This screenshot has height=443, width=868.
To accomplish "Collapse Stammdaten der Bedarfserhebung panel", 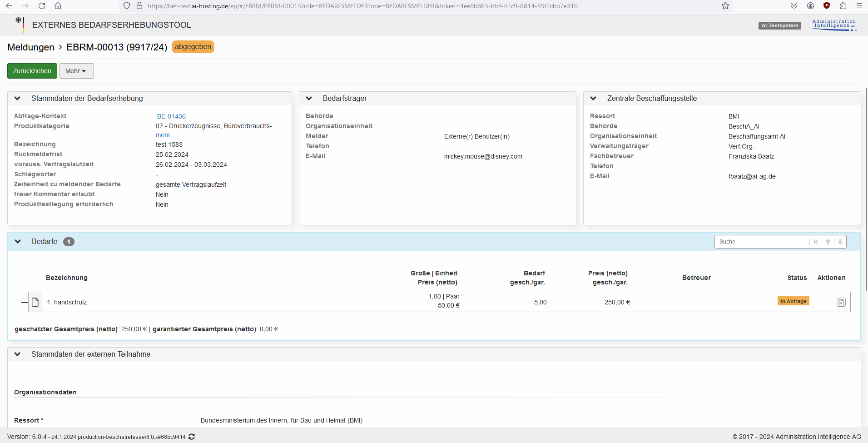I will [17, 99].
